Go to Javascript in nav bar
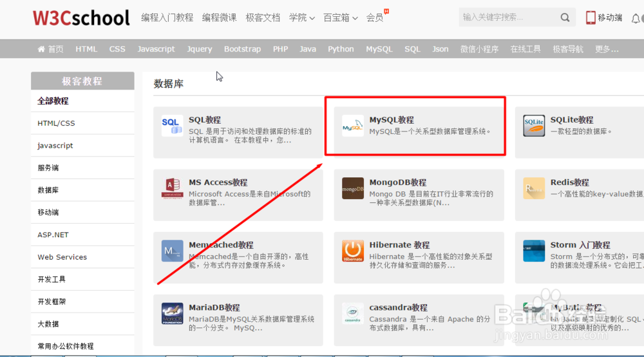This screenshot has height=357, width=644. click(156, 49)
